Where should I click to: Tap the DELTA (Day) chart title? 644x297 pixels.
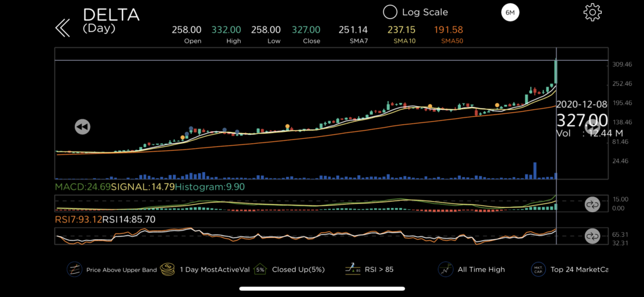[111, 19]
